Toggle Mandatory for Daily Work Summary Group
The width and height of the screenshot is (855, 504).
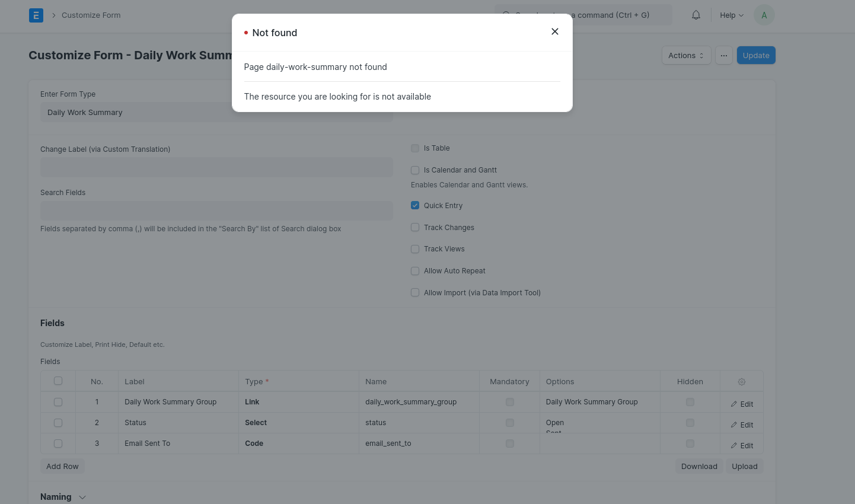coord(510,402)
